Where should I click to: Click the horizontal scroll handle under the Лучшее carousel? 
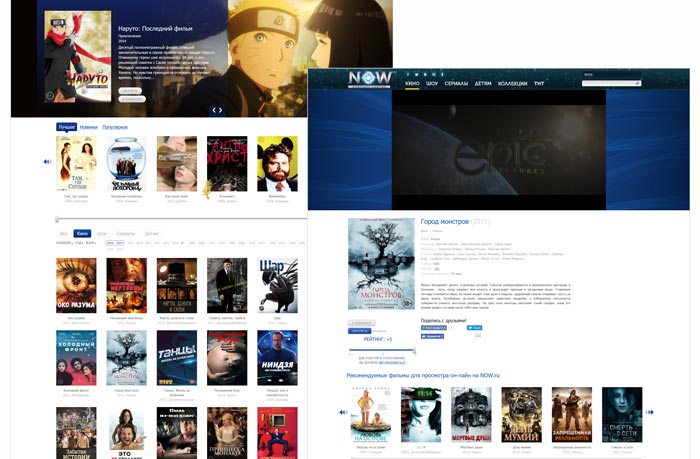[57, 219]
